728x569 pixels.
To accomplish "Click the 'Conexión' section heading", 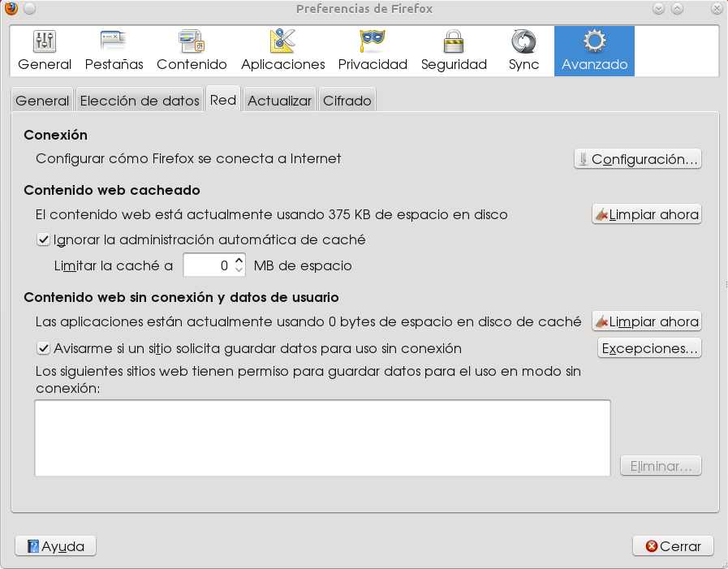I will click(x=56, y=136).
